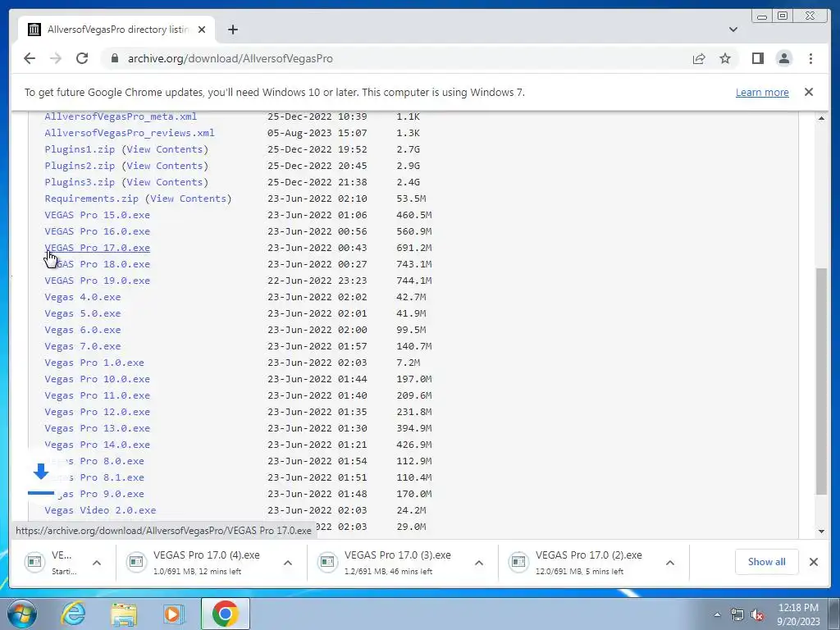Download Vegas 6.0.exe
This screenshot has width=840, height=630.
click(83, 330)
